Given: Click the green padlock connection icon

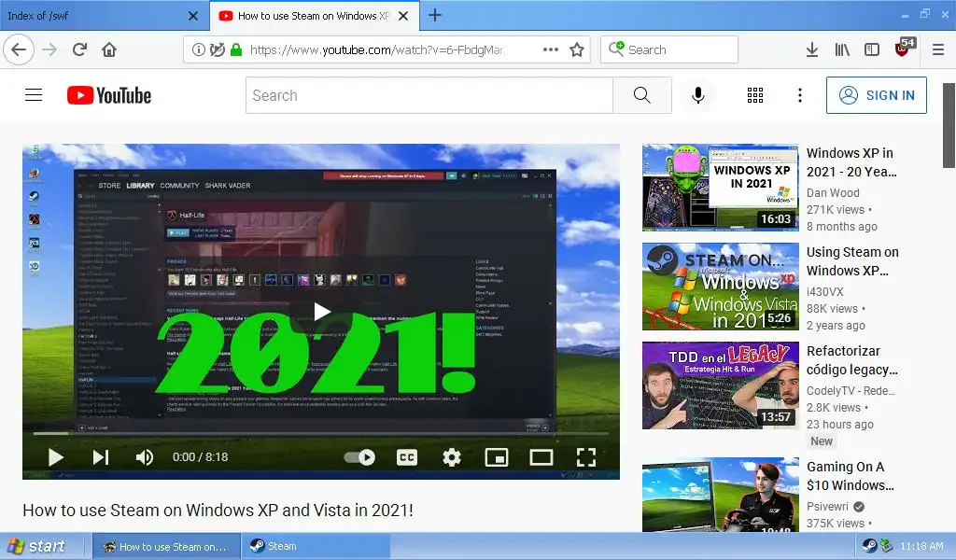Looking at the screenshot, I should click(236, 49).
